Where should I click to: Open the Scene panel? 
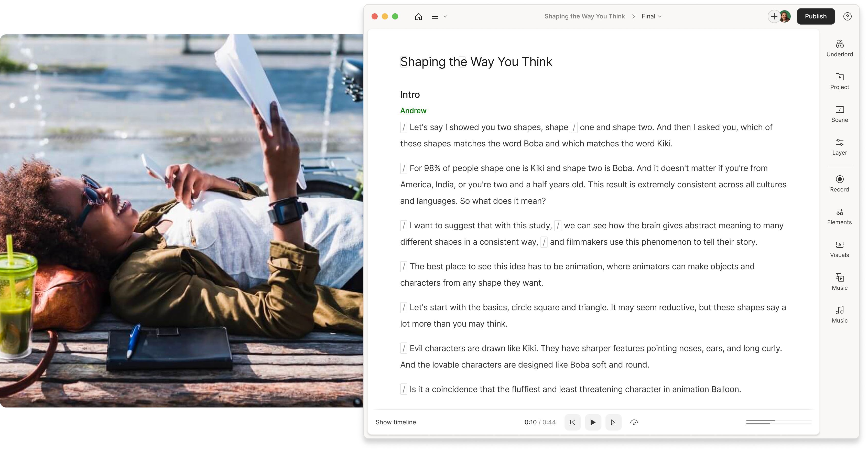[839, 114]
